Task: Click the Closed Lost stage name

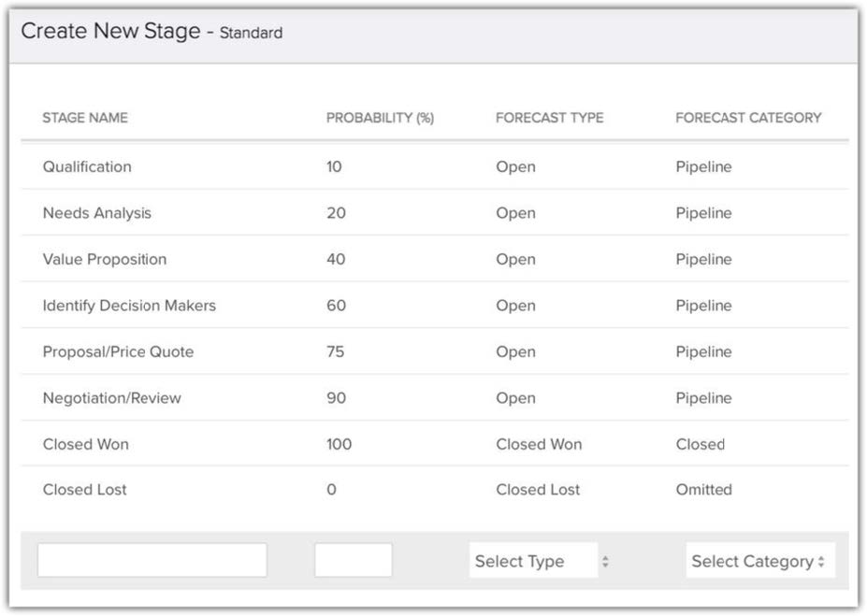Action: (84, 490)
